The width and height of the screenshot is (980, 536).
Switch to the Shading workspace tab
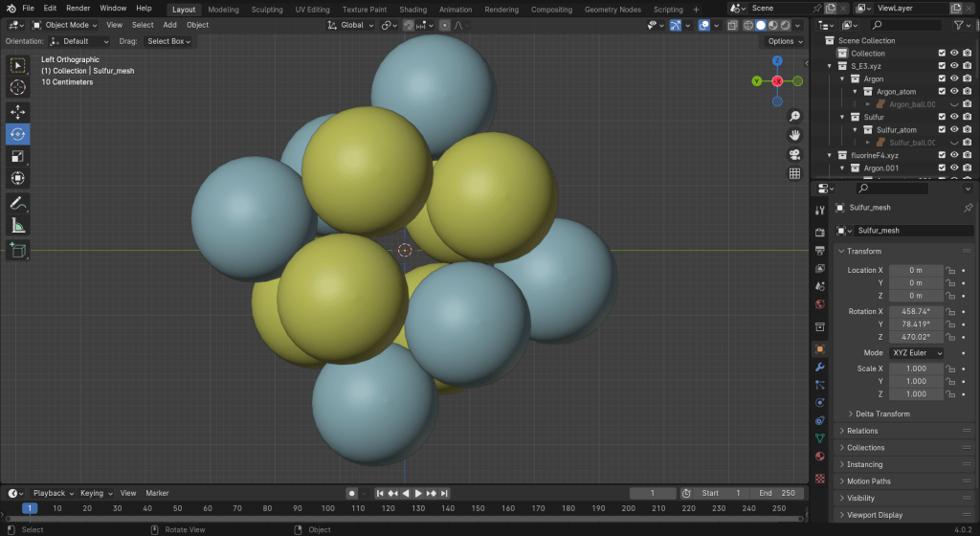pyautogui.click(x=412, y=9)
